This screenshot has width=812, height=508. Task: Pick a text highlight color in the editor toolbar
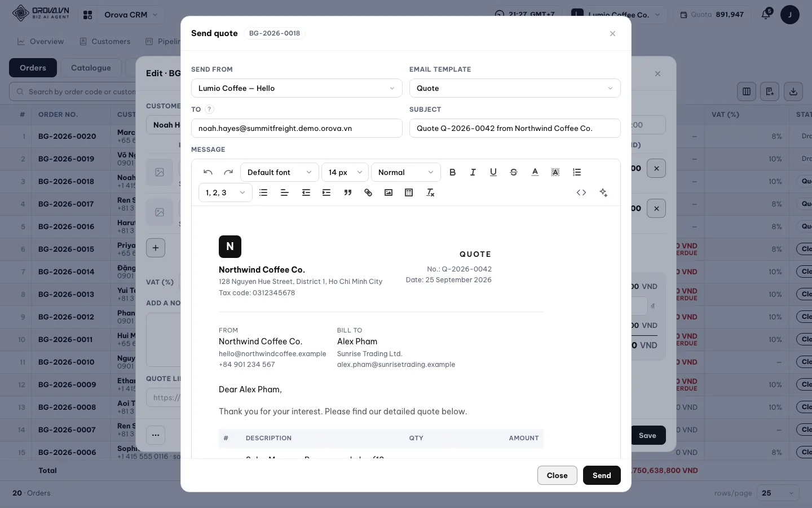tap(555, 172)
